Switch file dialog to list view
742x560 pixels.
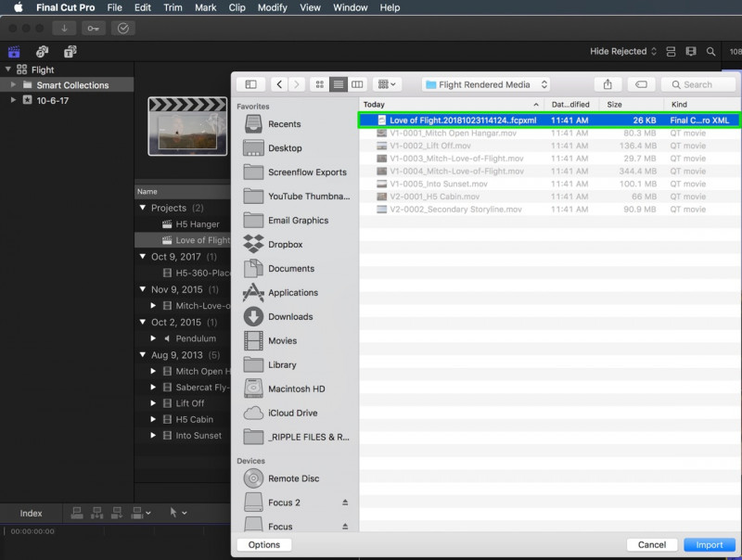(x=338, y=84)
